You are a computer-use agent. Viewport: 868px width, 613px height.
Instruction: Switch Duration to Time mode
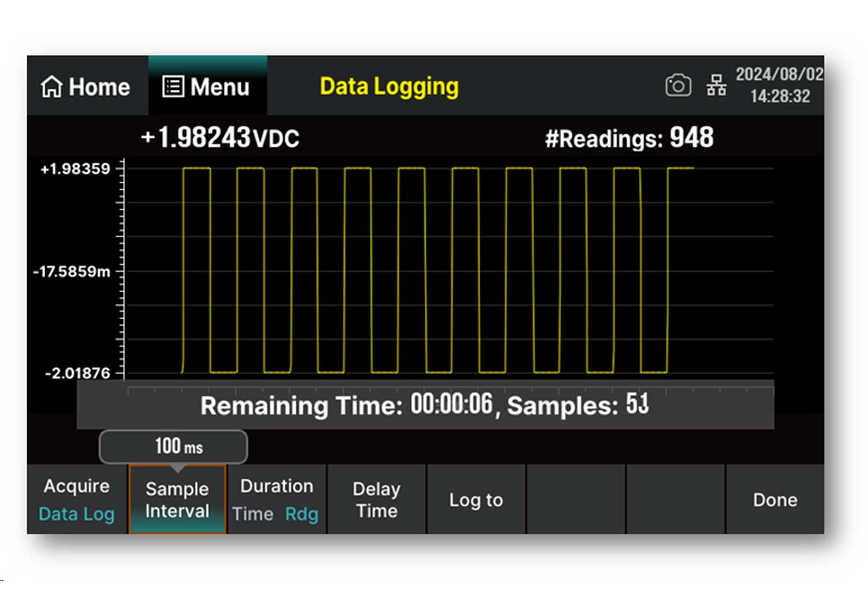pyautogui.click(x=253, y=514)
